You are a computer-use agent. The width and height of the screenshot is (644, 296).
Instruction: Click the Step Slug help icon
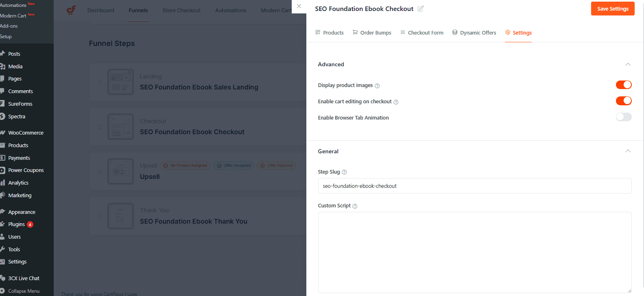tap(344, 172)
